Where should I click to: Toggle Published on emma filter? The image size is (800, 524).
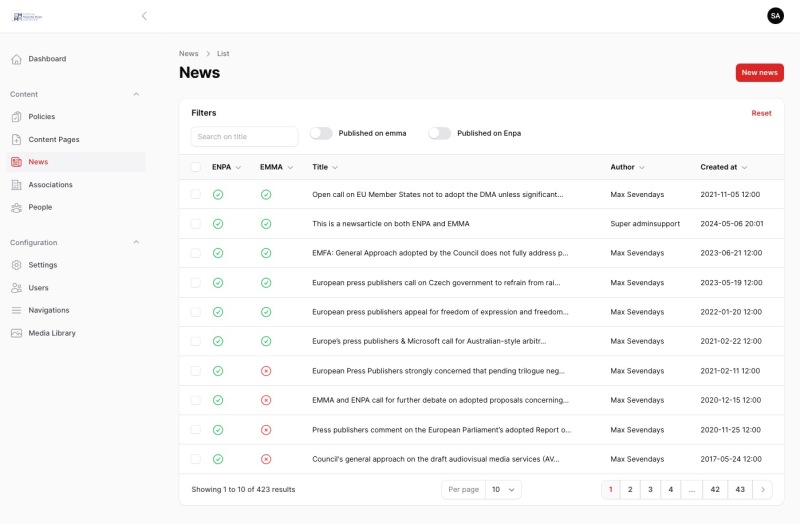321,133
